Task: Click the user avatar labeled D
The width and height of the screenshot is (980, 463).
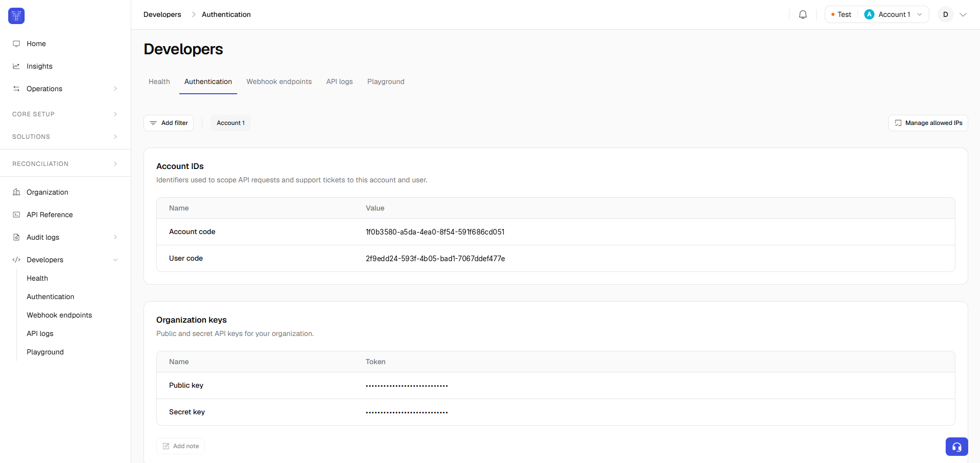Action: click(x=946, y=14)
